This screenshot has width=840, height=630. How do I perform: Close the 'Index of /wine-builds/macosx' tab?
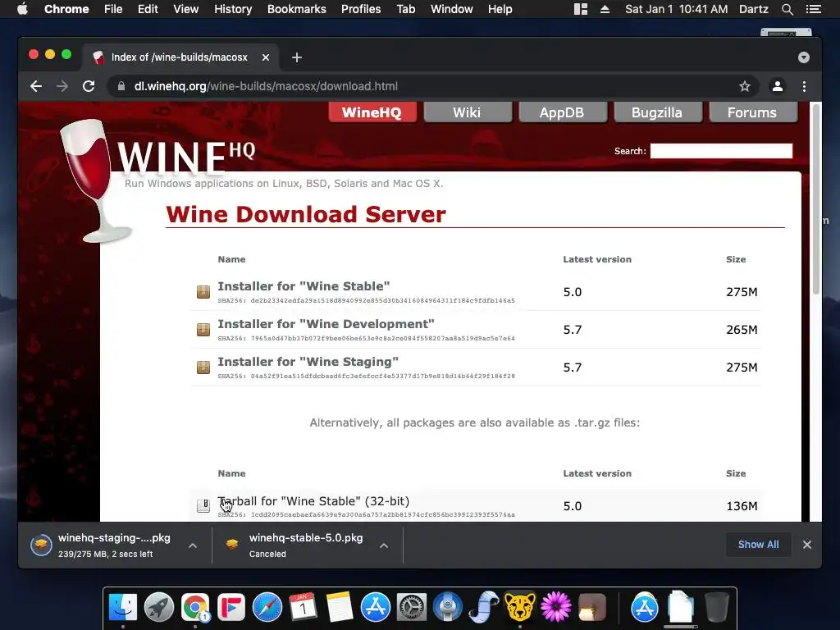266,57
